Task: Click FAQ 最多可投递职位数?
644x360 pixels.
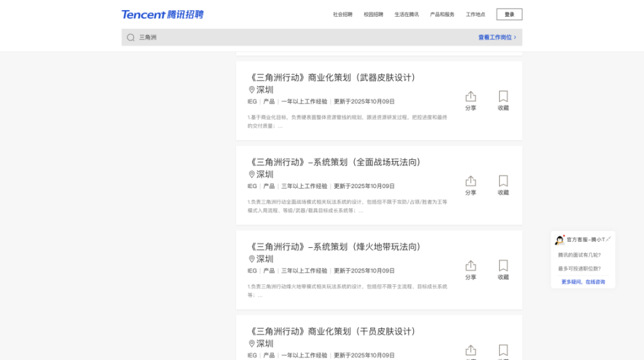Action: click(579, 269)
